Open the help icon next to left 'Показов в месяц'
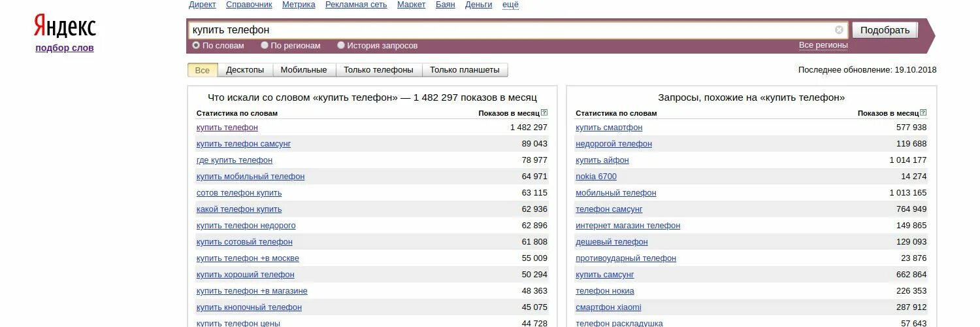980x327 pixels. point(544,112)
